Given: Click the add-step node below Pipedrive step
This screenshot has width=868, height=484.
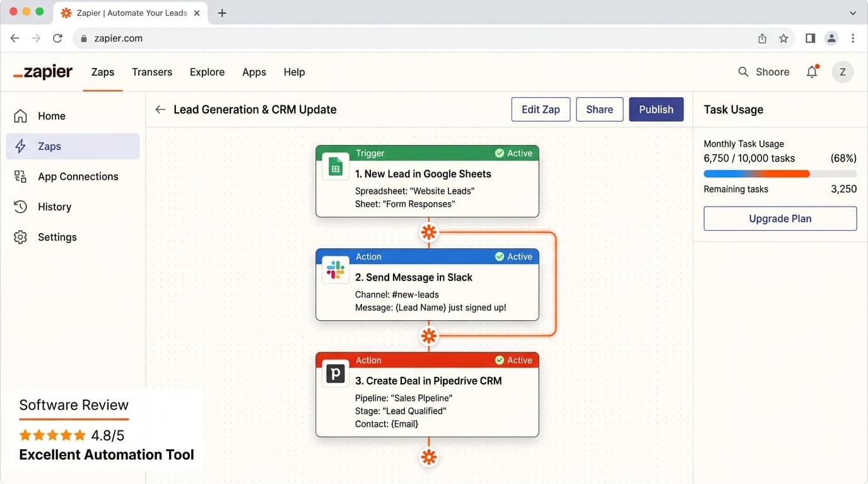Looking at the screenshot, I should tap(429, 457).
